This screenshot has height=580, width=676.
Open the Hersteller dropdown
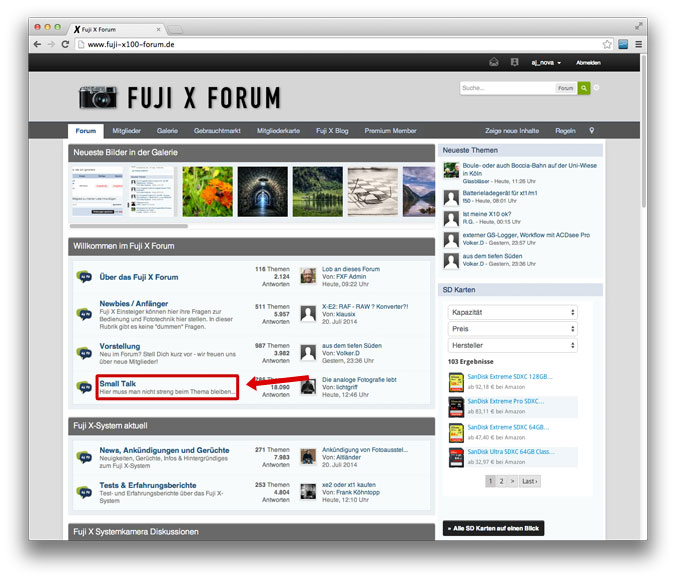(512, 345)
